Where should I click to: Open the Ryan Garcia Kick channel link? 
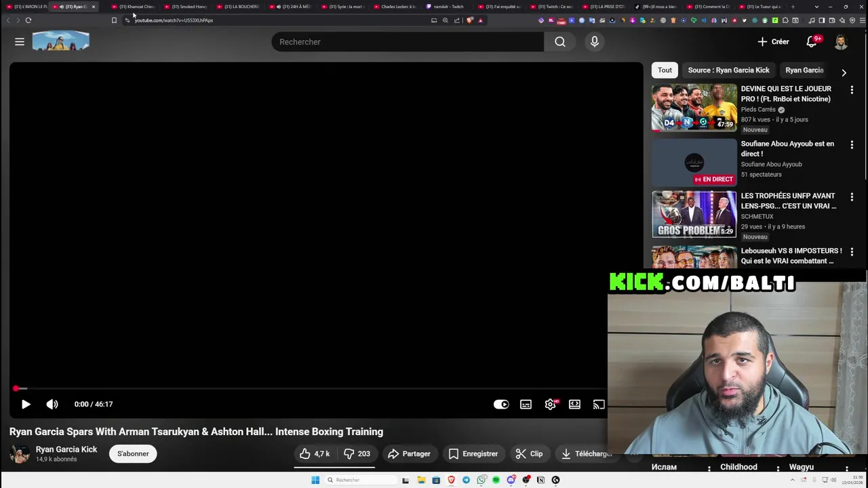(x=66, y=449)
